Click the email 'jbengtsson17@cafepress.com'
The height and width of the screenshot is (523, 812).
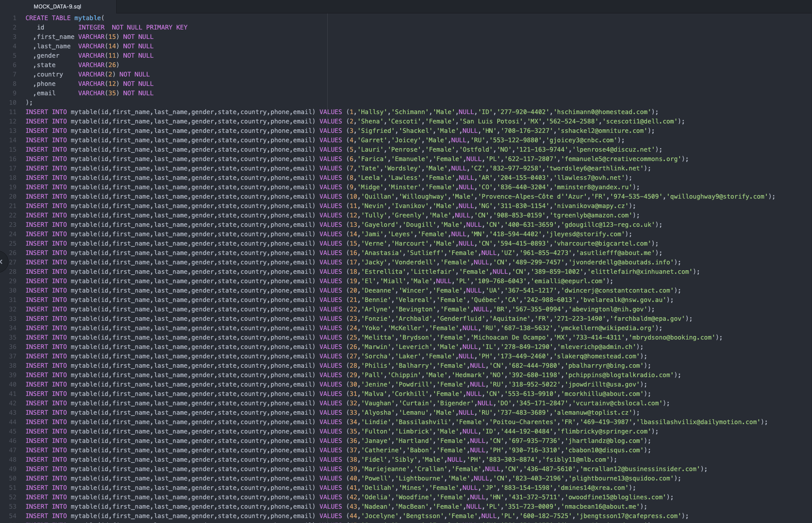tap(629, 516)
